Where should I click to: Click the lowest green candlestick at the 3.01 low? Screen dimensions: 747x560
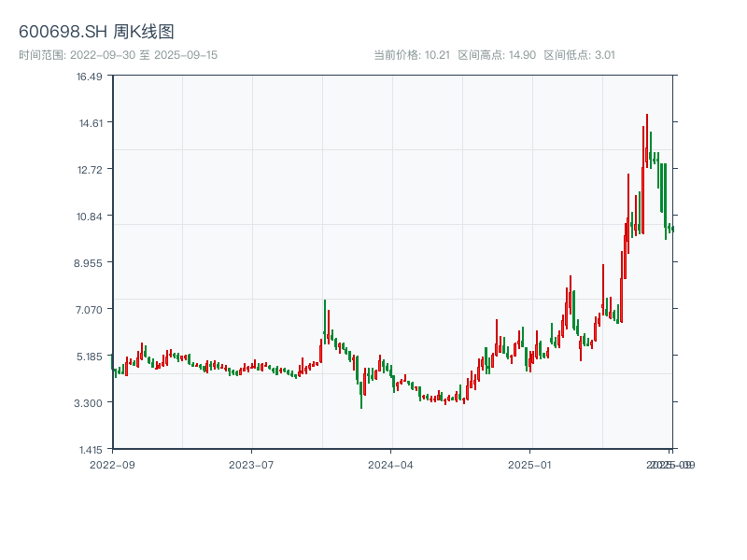(361, 395)
